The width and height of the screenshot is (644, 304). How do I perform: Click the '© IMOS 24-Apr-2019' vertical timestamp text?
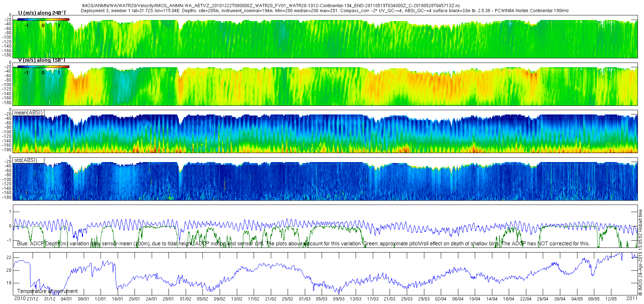coord(640,252)
